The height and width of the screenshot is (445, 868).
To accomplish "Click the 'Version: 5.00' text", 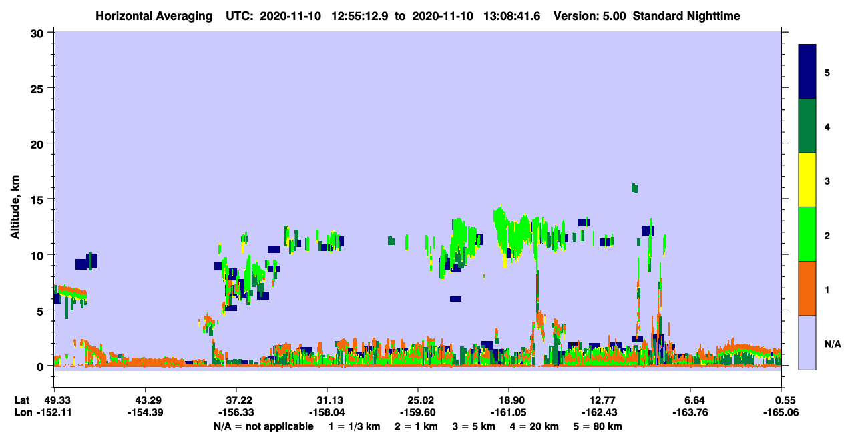I will click(x=589, y=16).
